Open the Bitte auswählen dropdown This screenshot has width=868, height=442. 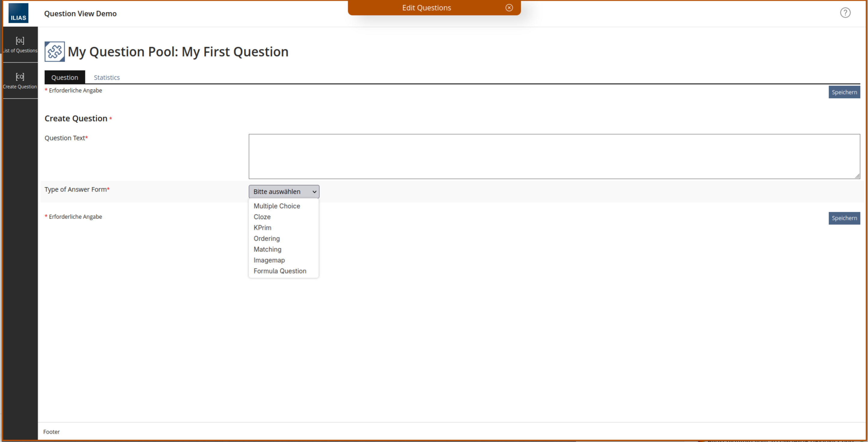284,192
